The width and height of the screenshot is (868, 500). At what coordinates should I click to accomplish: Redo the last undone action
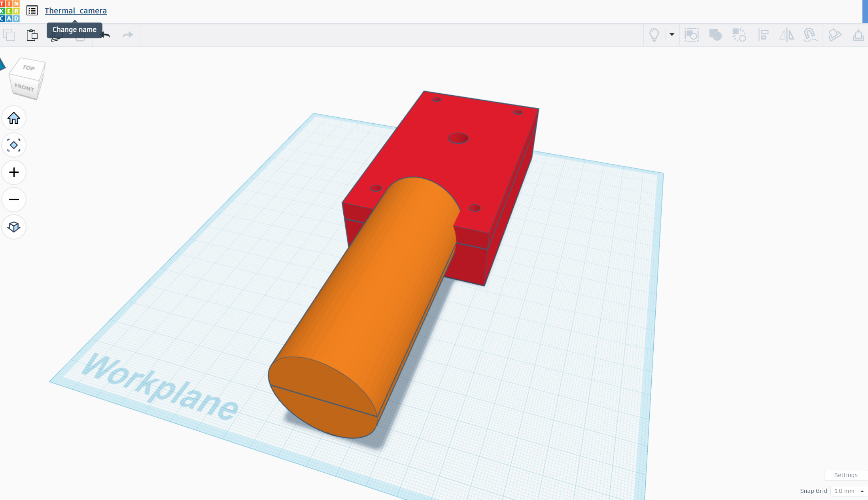pyautogui.click(x=128, y=35)
